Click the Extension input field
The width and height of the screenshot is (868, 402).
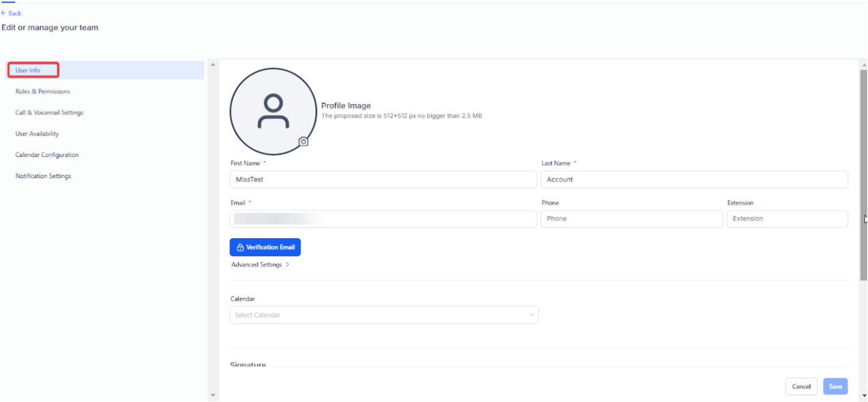(786, 218)
